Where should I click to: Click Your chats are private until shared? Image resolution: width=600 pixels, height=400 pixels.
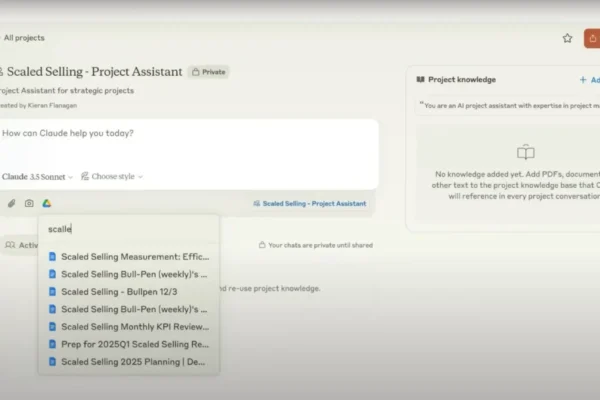click(316, 245)
